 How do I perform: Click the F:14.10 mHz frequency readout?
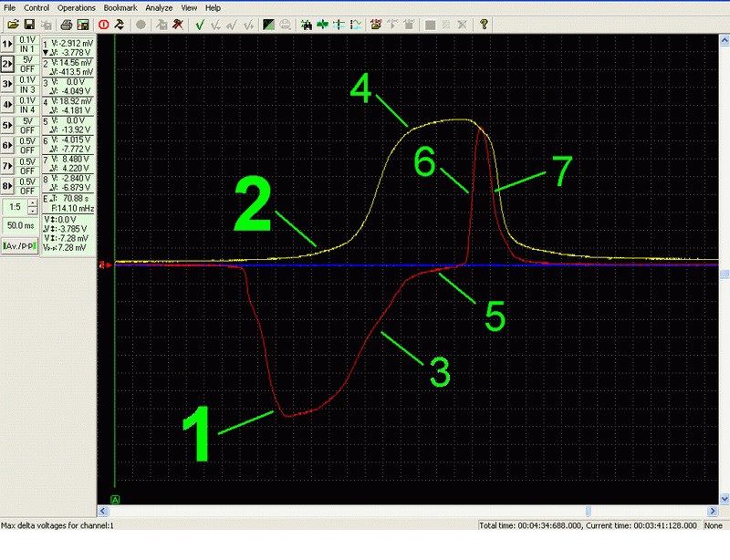(72, 209)
